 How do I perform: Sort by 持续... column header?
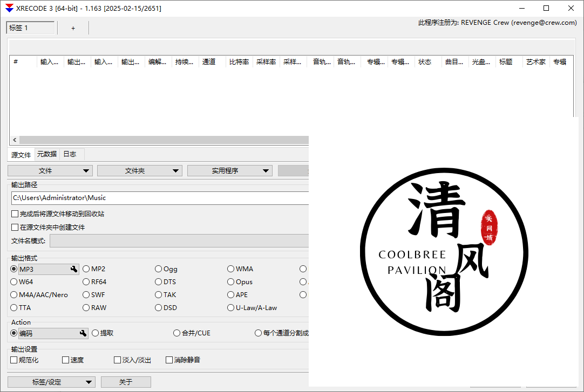185,61
